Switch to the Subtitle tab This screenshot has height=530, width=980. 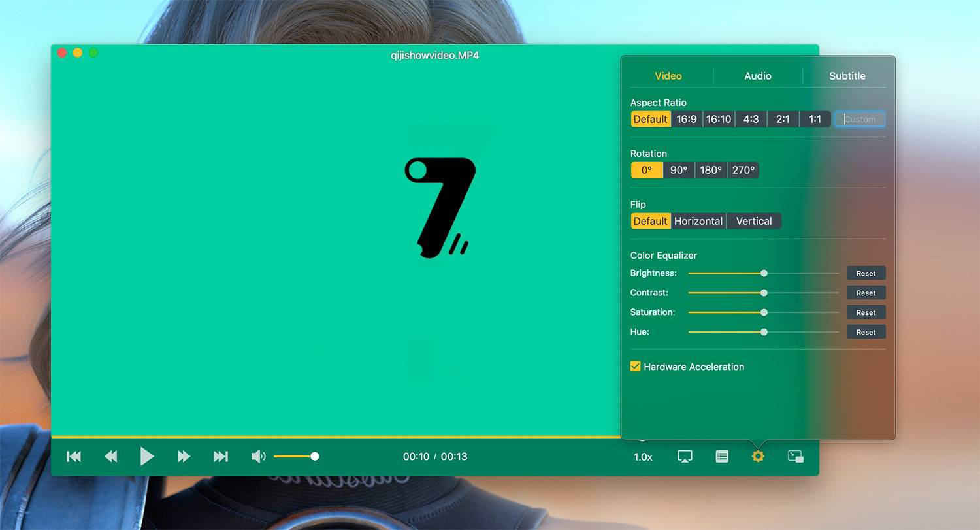tap(847, 76)
